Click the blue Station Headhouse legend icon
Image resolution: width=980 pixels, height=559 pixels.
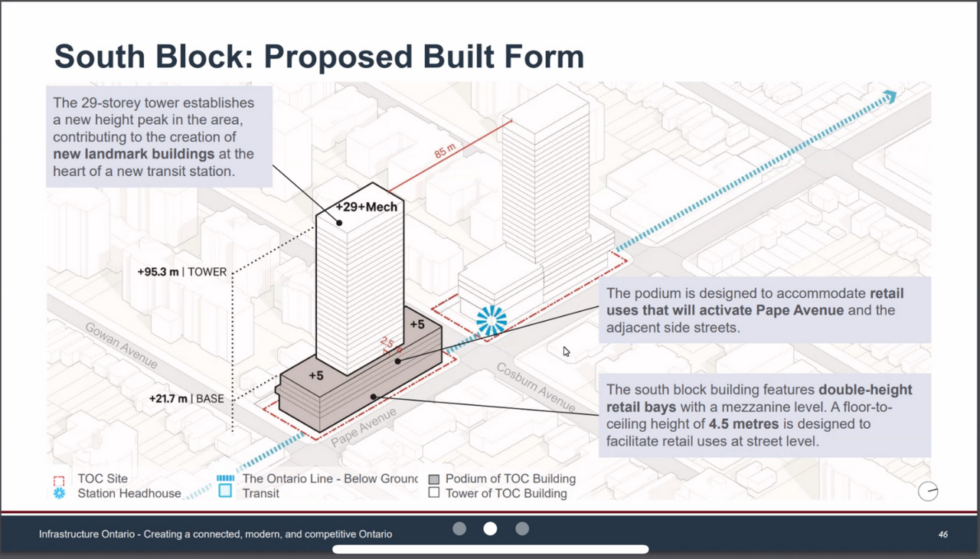coord(59,494)
